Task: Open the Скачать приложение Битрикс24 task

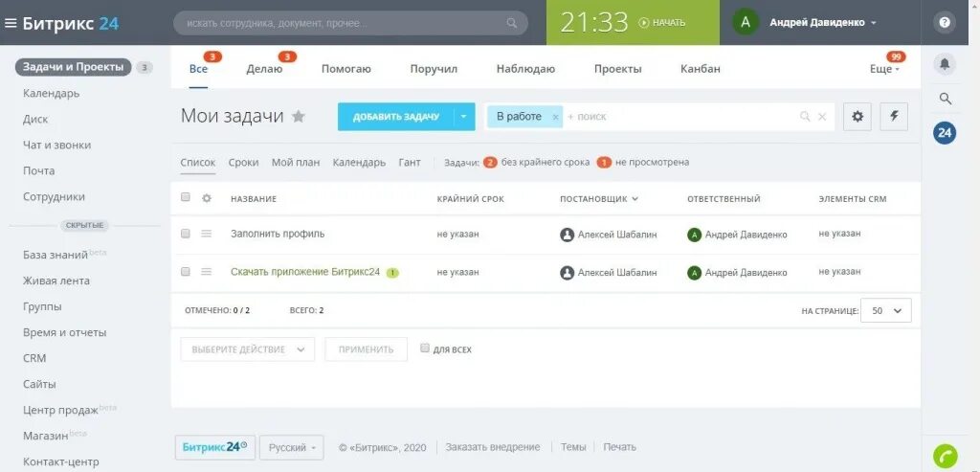Action: click(x=305, y=272)
